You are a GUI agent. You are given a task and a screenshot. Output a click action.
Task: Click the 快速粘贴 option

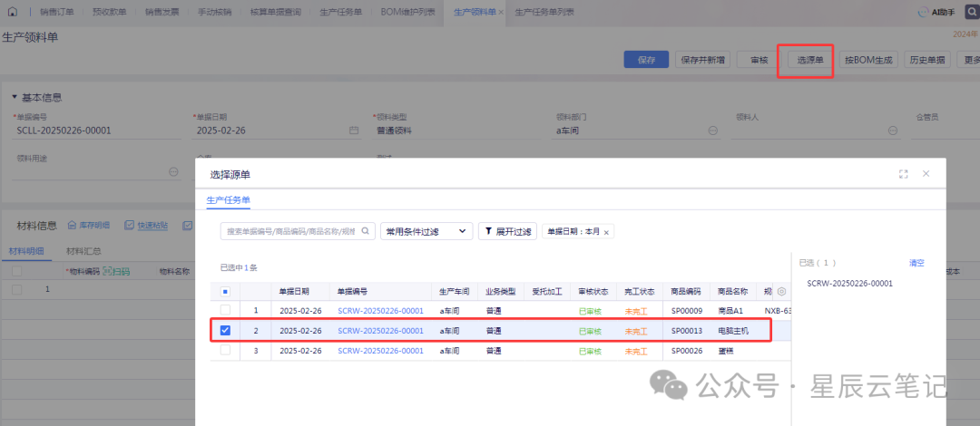[146, 225]
